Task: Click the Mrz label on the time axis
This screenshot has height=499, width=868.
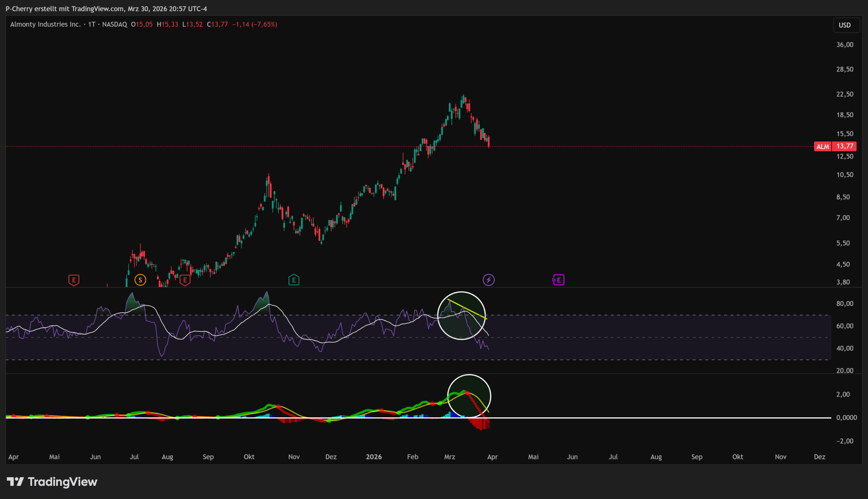Action: 449,457
